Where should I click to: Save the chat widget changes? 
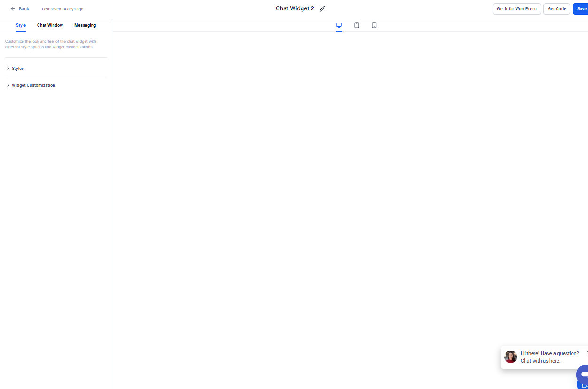click(x=581, y=9)
